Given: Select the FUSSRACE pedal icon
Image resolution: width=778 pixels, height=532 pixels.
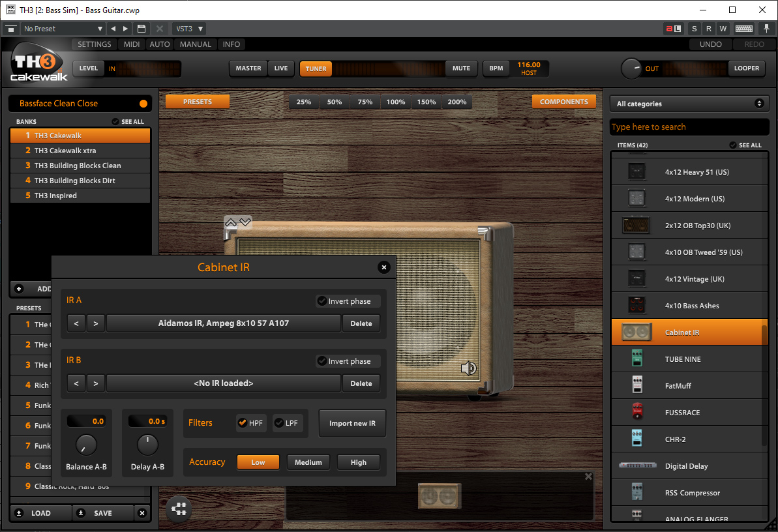Looking at the screenshot, I should [637, 412].
